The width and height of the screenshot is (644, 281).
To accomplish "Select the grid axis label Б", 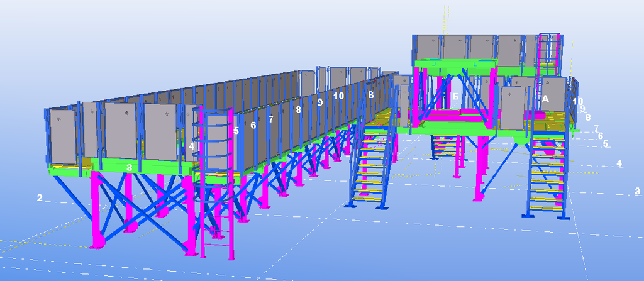I will click(455, 97).
